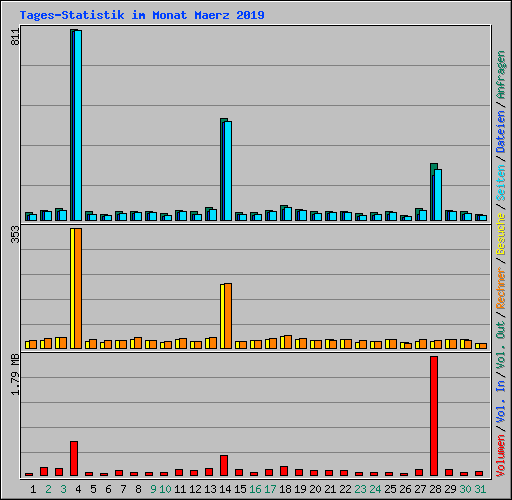Click green weekend day label '23'
512x500 pixels.
coord(360,489)
